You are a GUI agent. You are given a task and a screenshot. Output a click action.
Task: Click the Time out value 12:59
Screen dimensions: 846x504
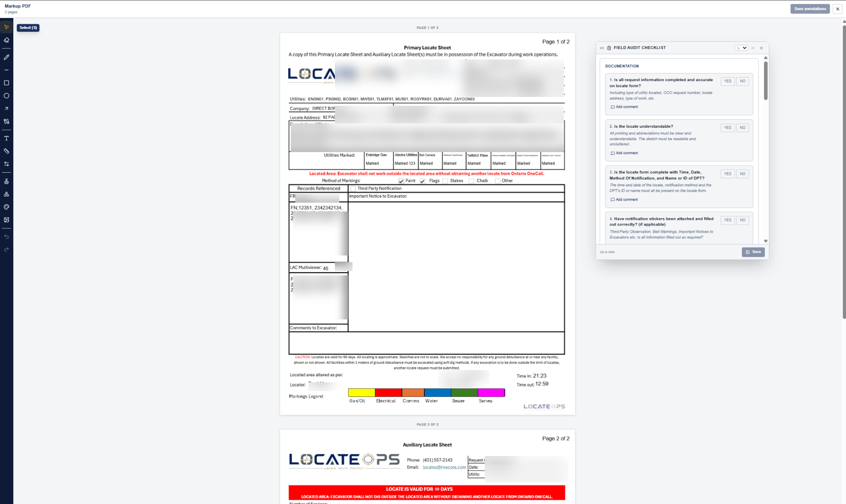542,384
